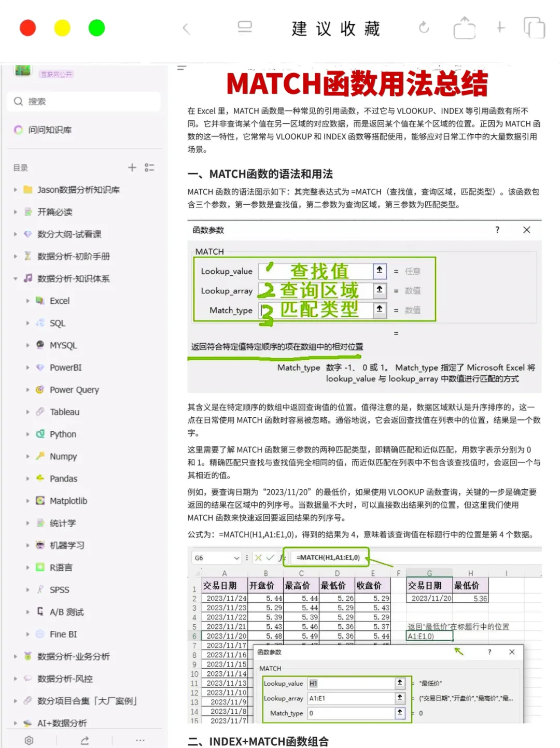Screen dimensions: 560x748
Task: Click the Numpy key icon
Action: click(x=40, y=456)
